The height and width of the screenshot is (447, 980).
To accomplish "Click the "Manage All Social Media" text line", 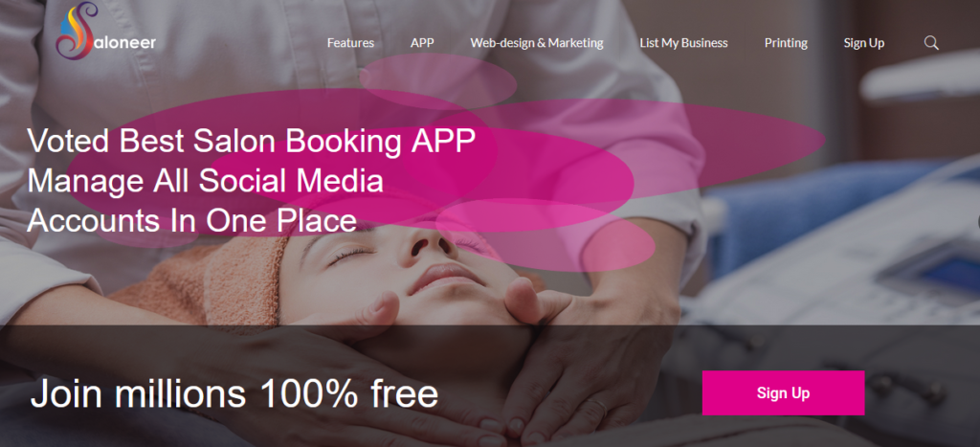I will click(x=205, y=181).
